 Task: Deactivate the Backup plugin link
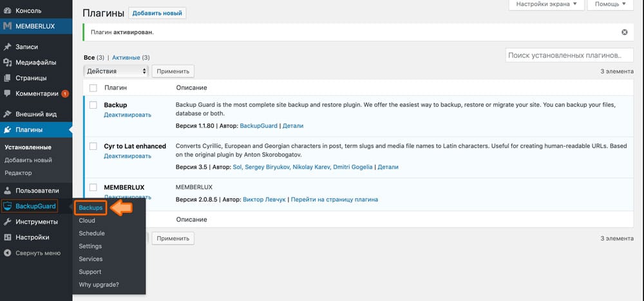128,114
